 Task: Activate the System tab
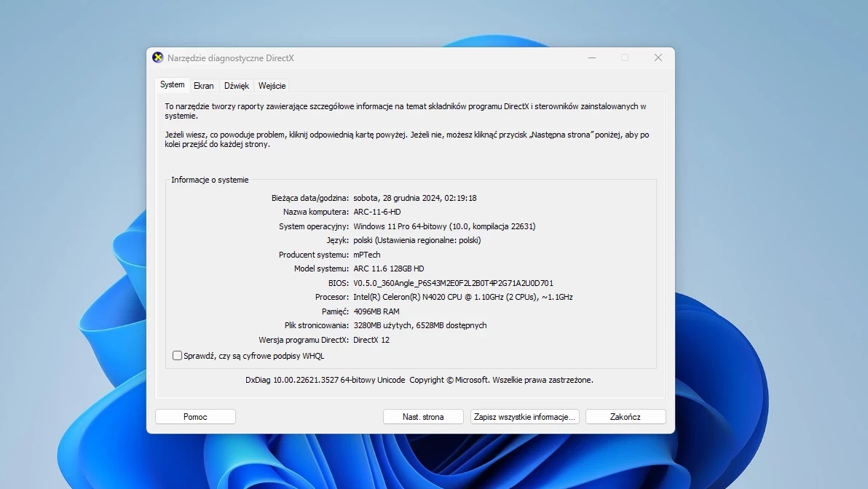coord(172,84)
